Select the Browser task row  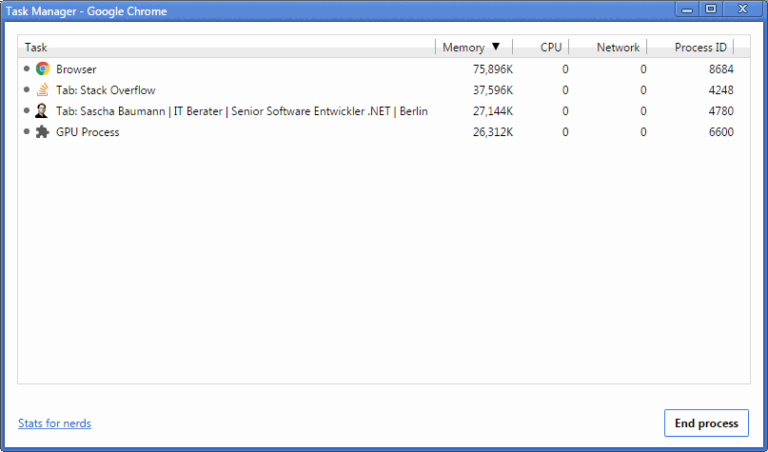point(384,69)
